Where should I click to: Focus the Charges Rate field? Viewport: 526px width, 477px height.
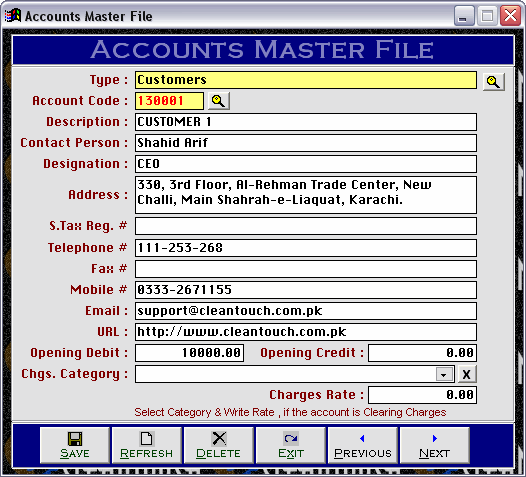tap(422, 395)
